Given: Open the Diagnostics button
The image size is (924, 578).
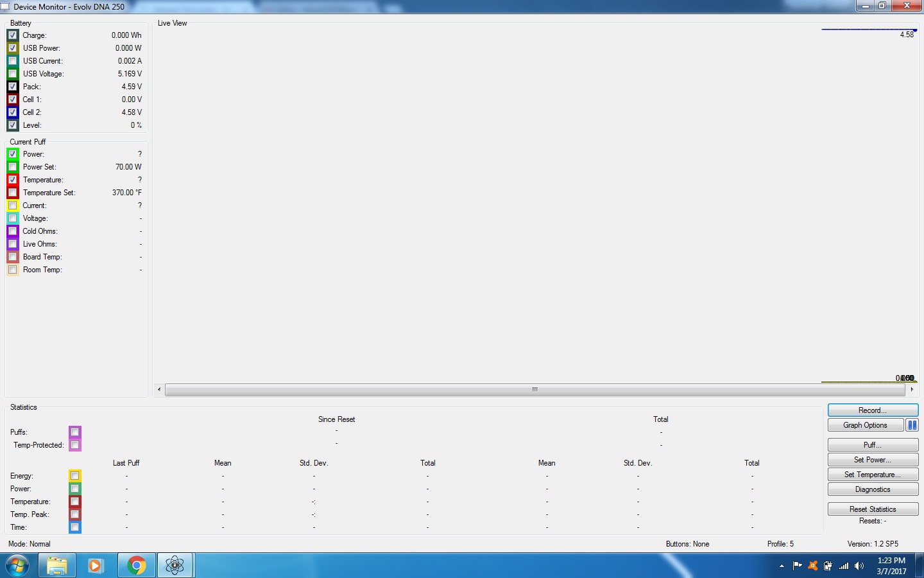Looking at the screenshot, I should point(873,489).
